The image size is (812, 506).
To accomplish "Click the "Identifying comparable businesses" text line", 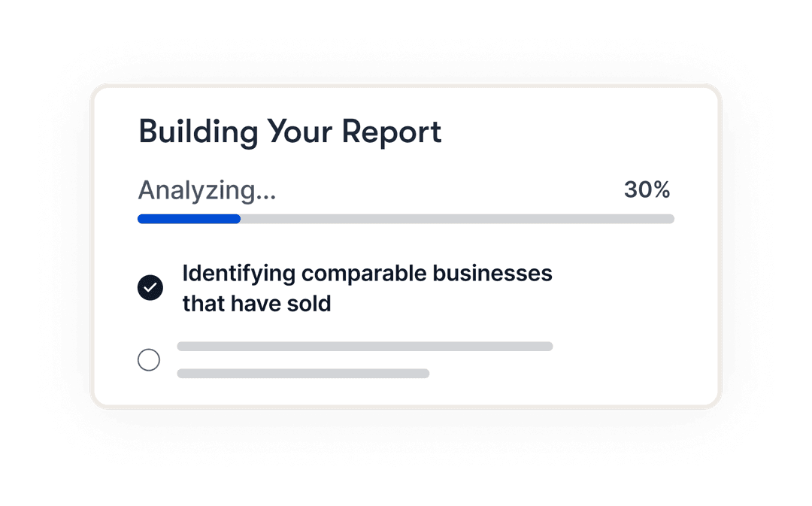I will tap(367, 274).
